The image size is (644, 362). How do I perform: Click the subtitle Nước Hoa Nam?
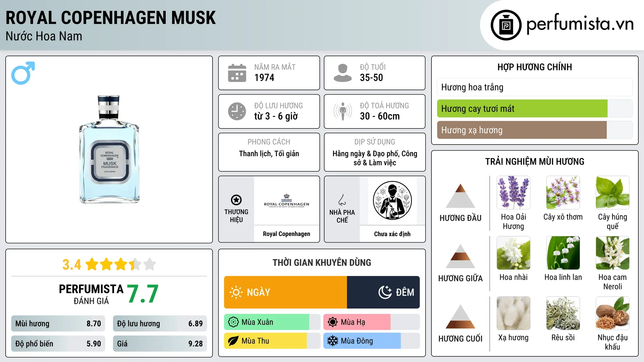coord(44,36)
